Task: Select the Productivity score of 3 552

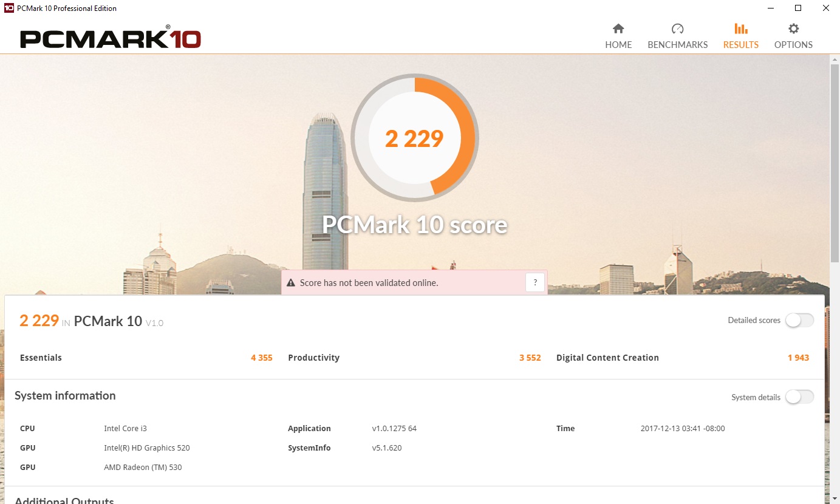Action: tap(530, 358)
